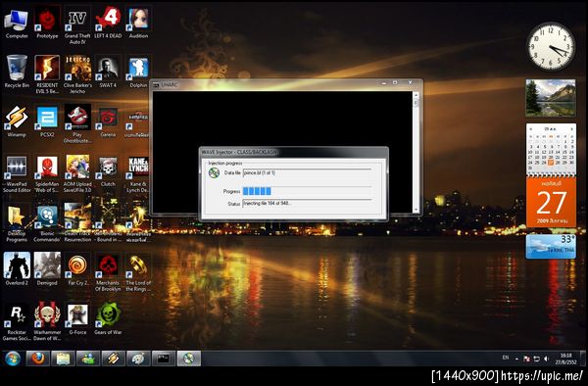Open the Recycle Bin
The width and height of the screenshot is (588, 386).
(x=17, y=72)
